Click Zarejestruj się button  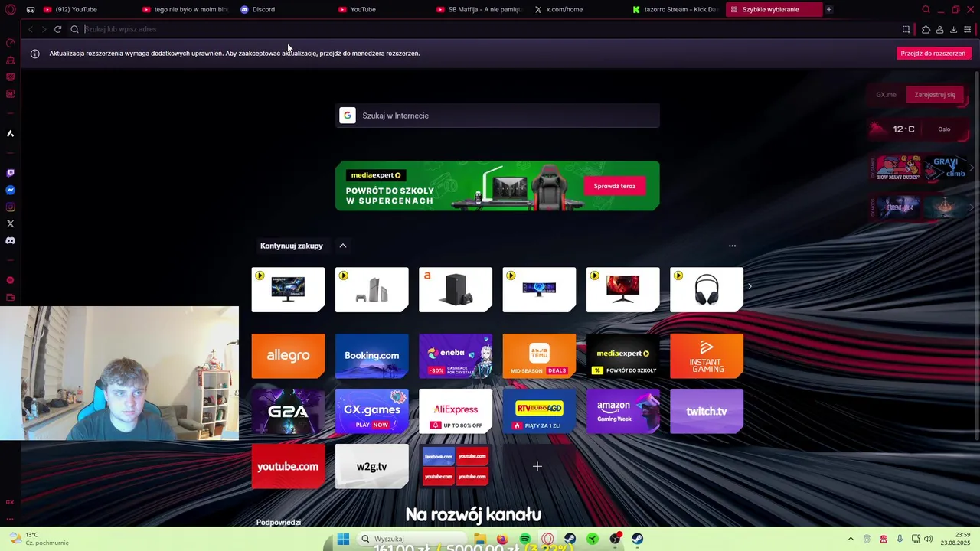click(x=935, y=95)
